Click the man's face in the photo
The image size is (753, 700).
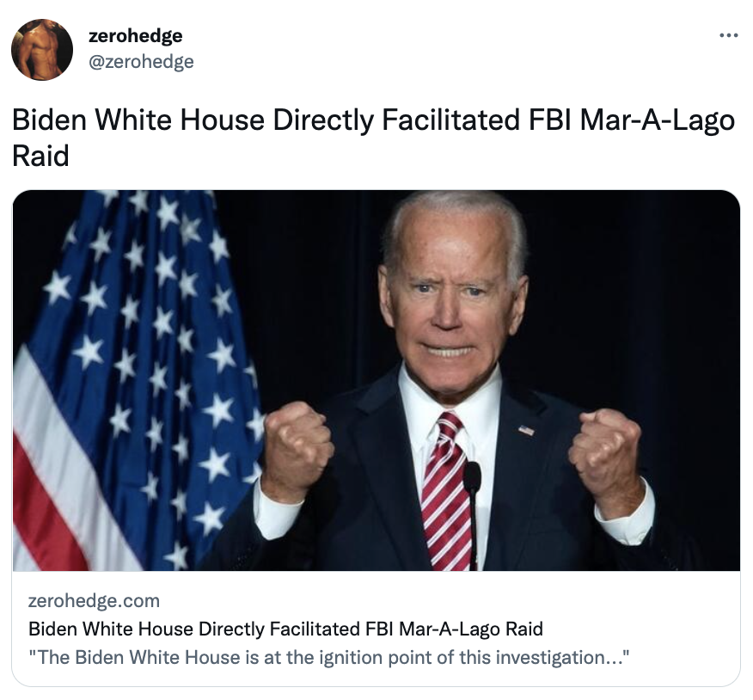click(x=451, y=308)
